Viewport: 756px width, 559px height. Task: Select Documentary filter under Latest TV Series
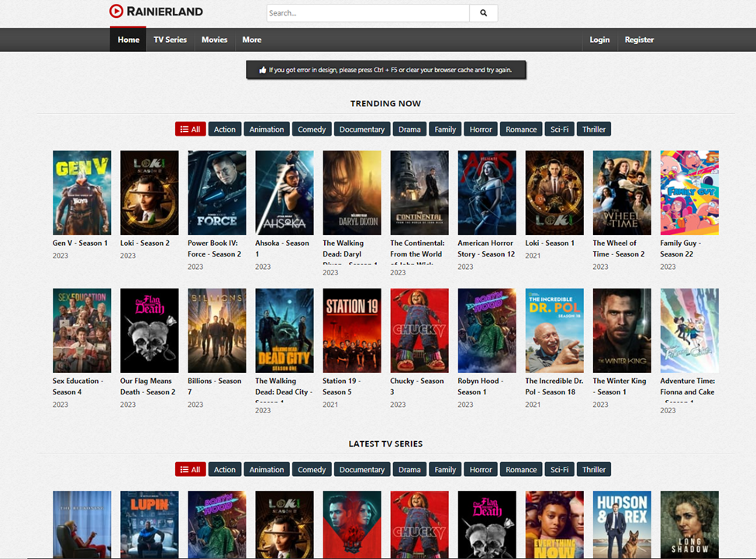pyautogui.click(x=362, y=469)
